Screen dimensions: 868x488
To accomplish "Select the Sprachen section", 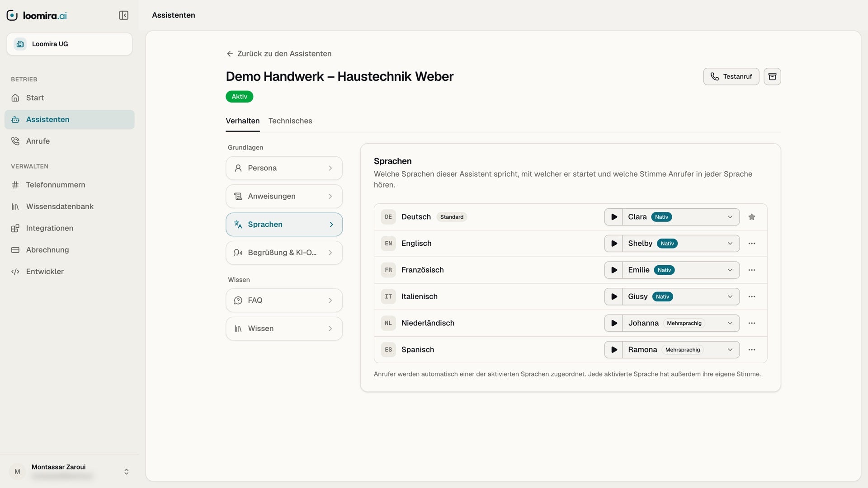I will (x=284, y=225).
